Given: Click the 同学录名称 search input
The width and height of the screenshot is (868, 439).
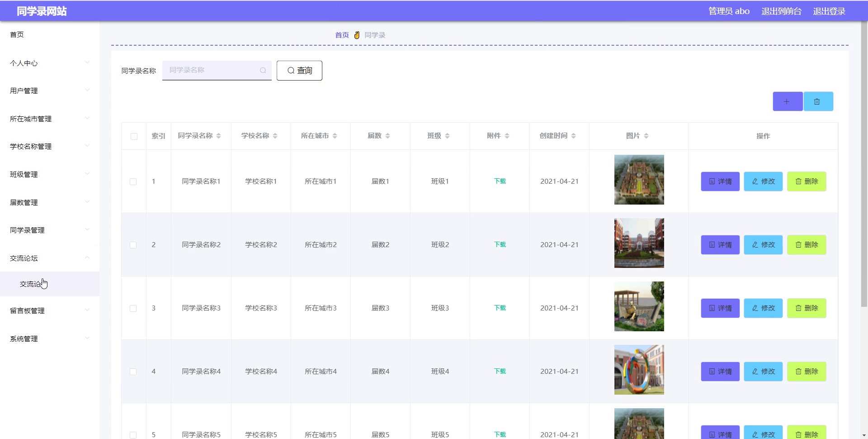Looking at the screenshot, I should (x=217, y=70).
